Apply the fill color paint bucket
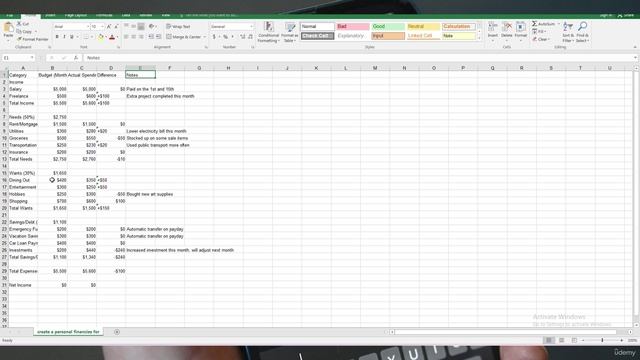Viewport: 640px width, 360px height. (x=101, y=37)
